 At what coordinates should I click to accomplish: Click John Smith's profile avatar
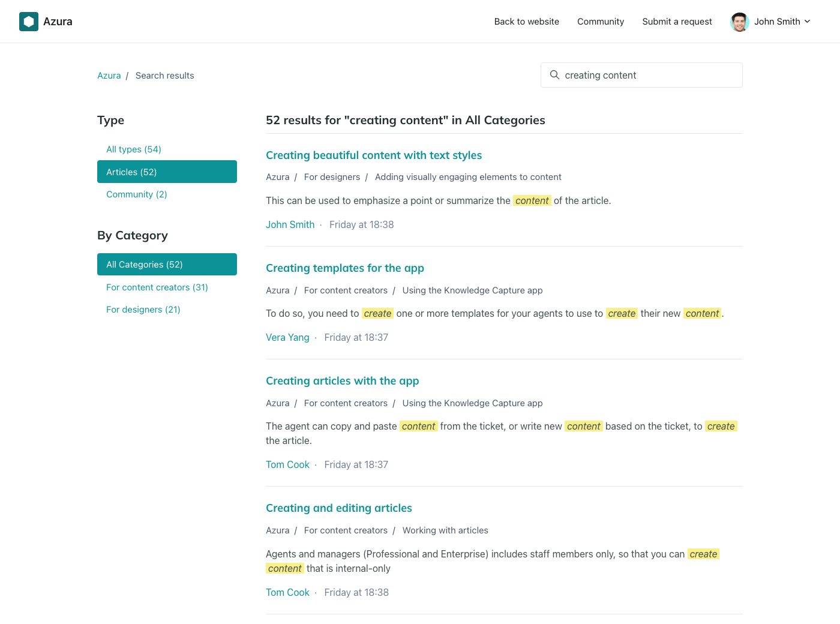[739, 22]
